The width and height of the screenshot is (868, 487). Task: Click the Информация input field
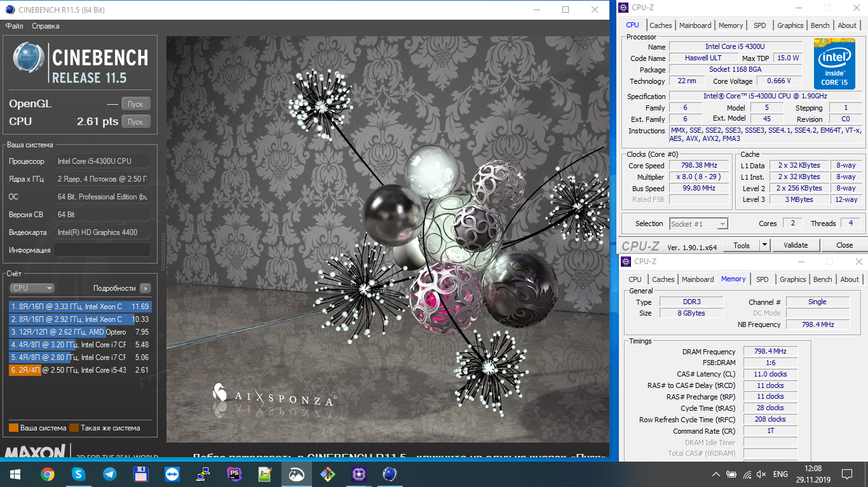[x=102, y=250]
